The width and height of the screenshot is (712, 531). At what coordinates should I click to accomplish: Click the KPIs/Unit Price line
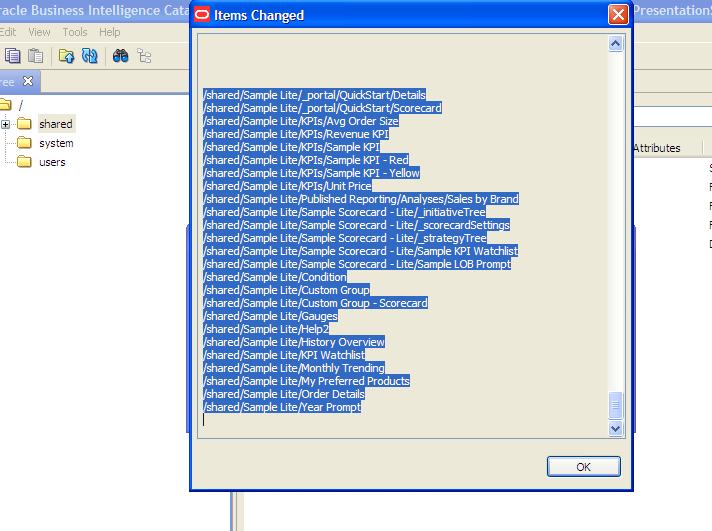coord(287,186)
